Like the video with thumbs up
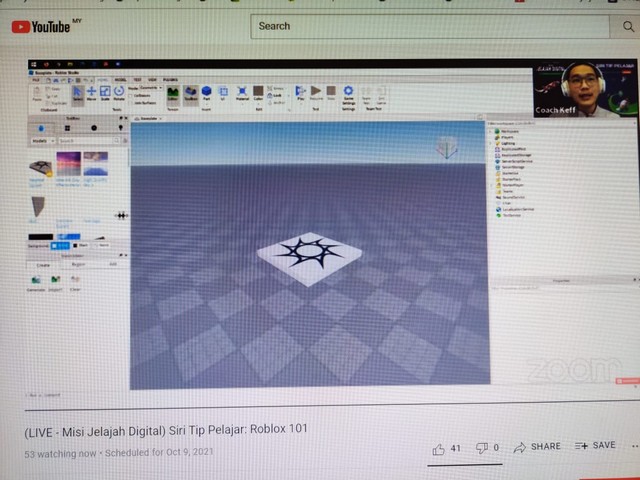The width and height of the screenshot is (640, 480). click(438, 449)
